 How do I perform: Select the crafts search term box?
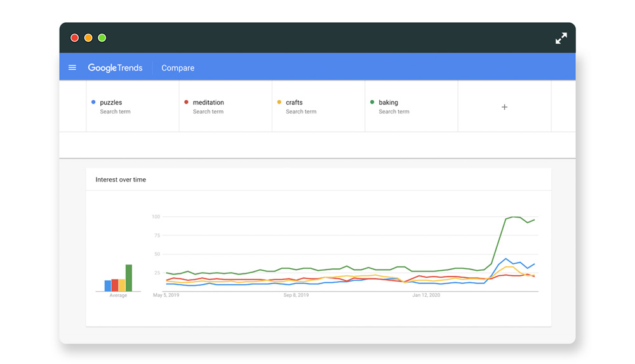318,107
